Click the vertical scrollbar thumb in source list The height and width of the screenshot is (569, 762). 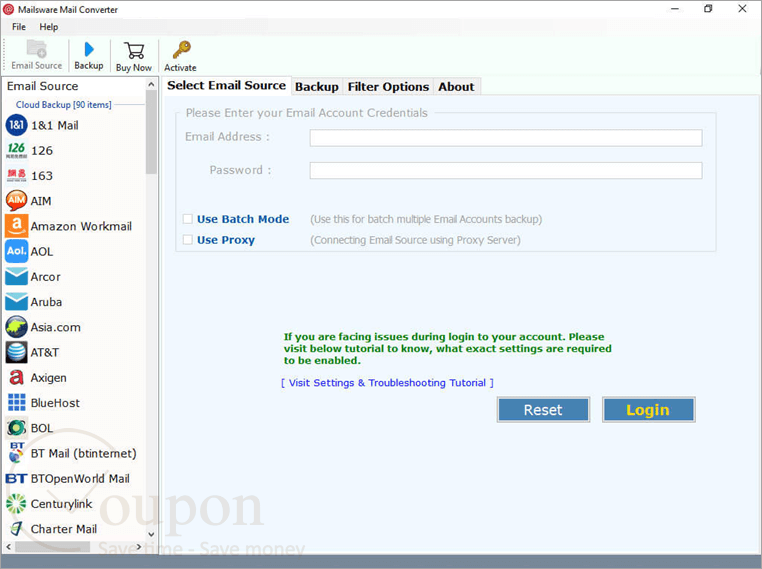[x=151, y=132]
